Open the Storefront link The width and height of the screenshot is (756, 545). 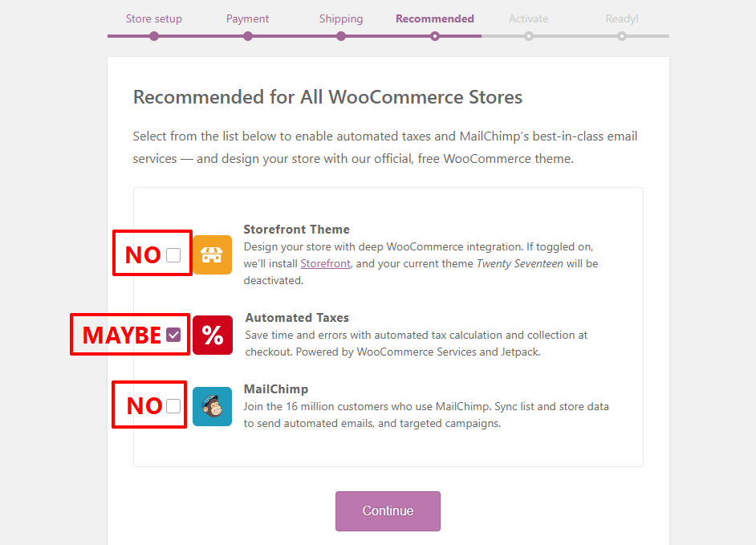[325, 263]
